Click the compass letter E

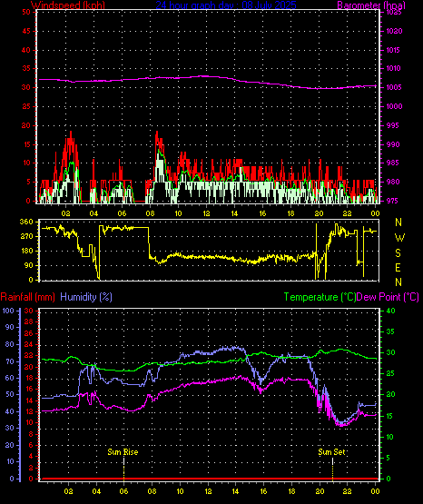pyautogui.click(x=398, y=268)
